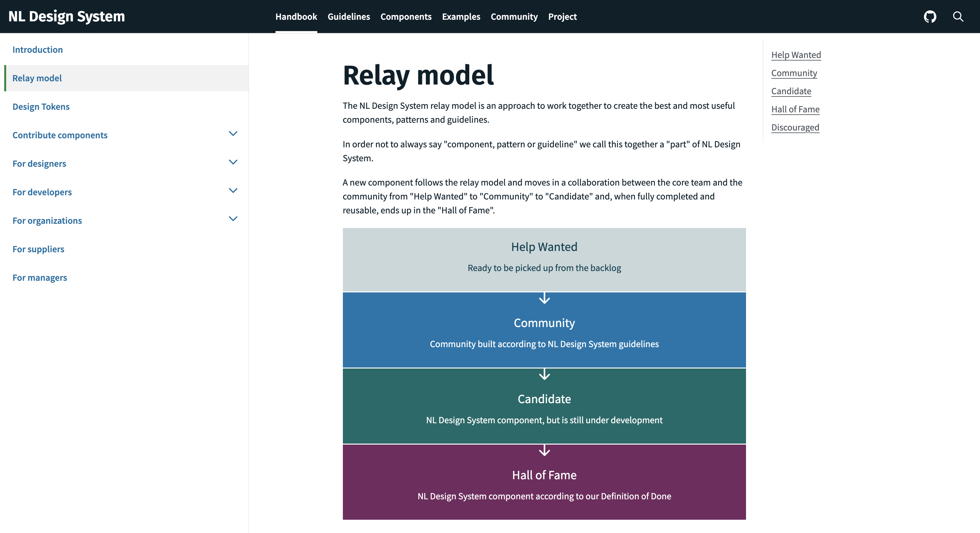Click "NL Design System component, but is still under development"

[x=544, y=420]
